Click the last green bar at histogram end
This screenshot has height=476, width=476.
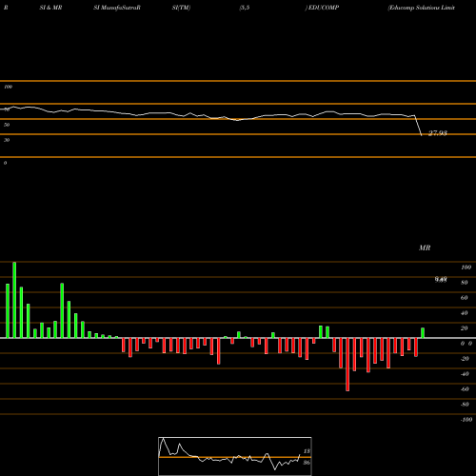423,333
